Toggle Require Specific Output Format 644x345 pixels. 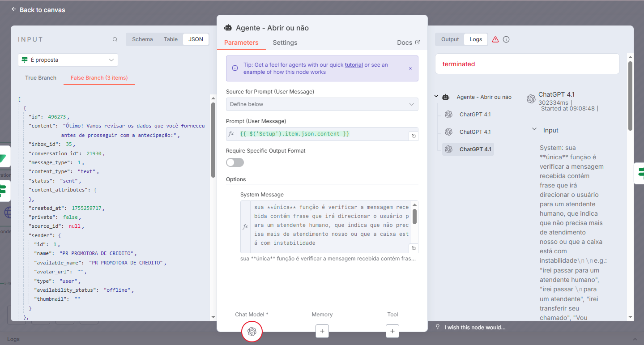click(235, 162)
